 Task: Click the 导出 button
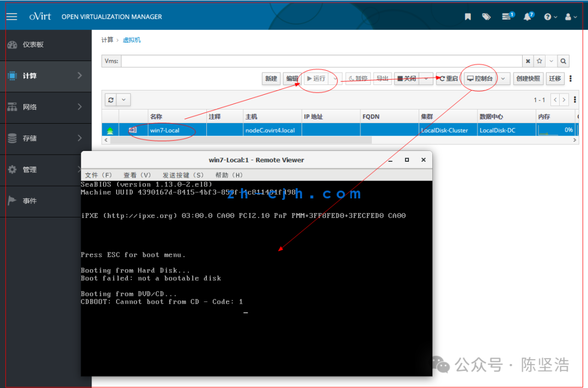[x=382, y=78]
